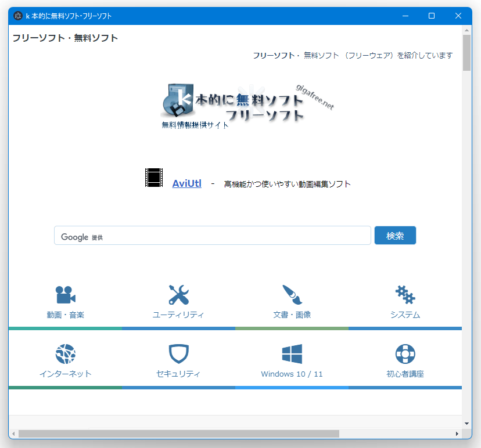Open the globe Internet icon
This screenshot has height=448, width=481.
(x=65, y=354)
